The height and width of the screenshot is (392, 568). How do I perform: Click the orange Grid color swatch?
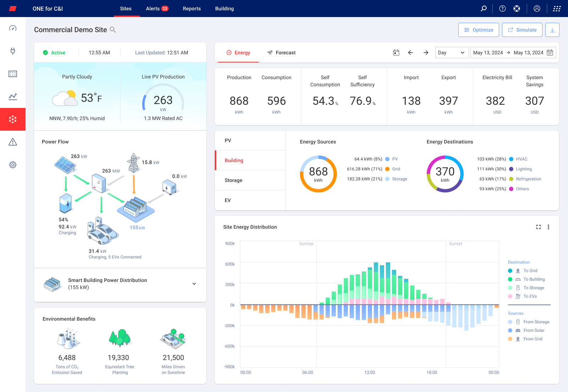387,169
